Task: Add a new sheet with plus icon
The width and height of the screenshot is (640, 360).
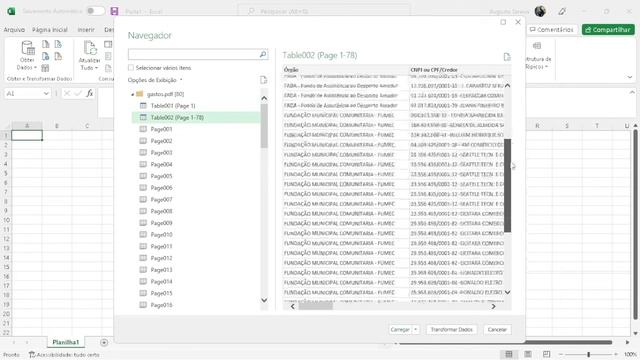Action: [x=104, y=342]
